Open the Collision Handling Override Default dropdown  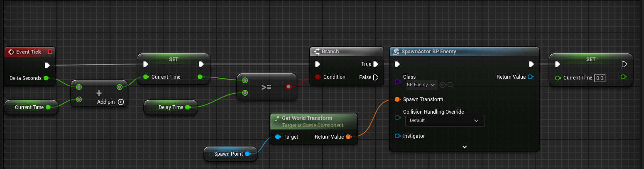445,121
